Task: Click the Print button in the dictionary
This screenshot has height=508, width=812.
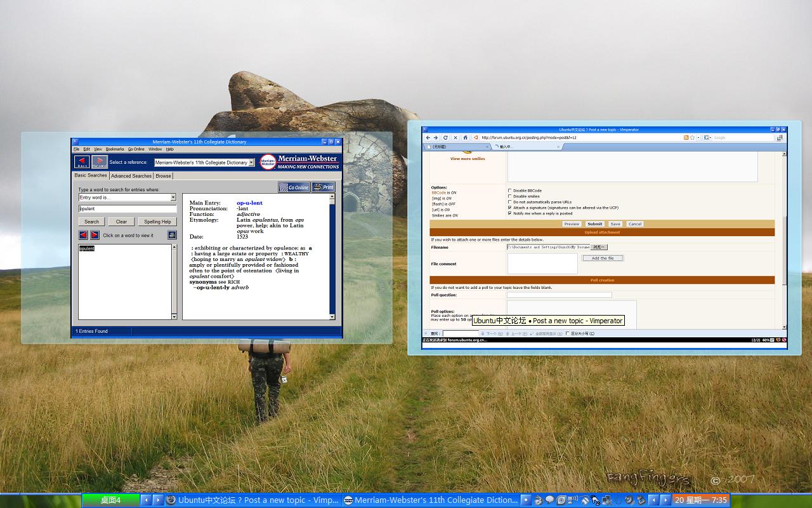Action: click(x=324, y=187)
